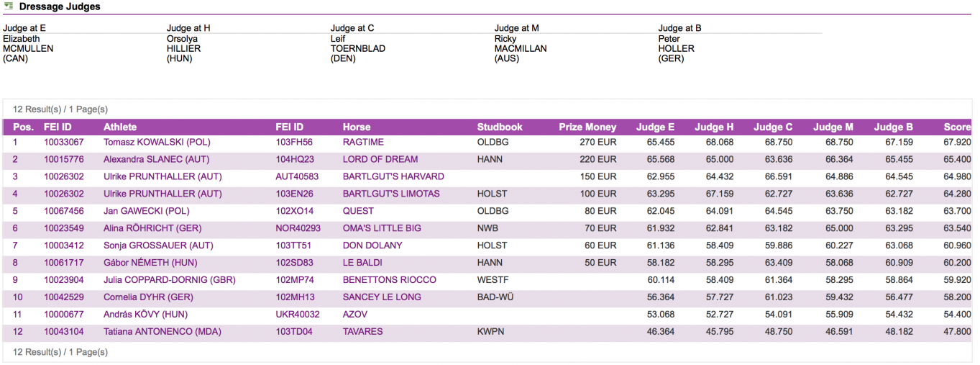Open OMA'S LITTLE BIG horse link
The height and width of the screenshot is (365, 980).
[x=382, y=229]
